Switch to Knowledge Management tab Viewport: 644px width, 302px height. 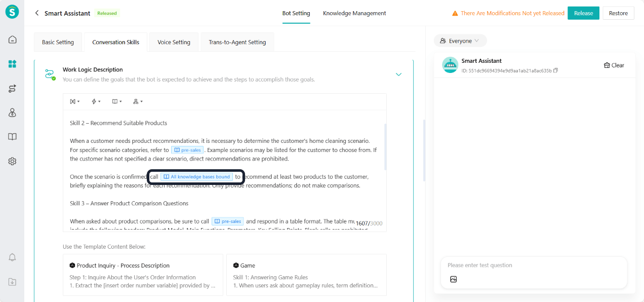(x=354, y=13)
